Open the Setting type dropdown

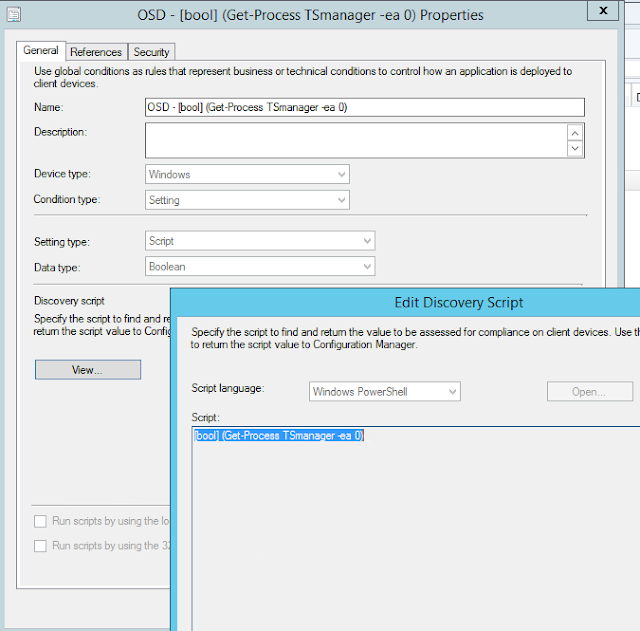pyautogui.click(x=260, y=241)
